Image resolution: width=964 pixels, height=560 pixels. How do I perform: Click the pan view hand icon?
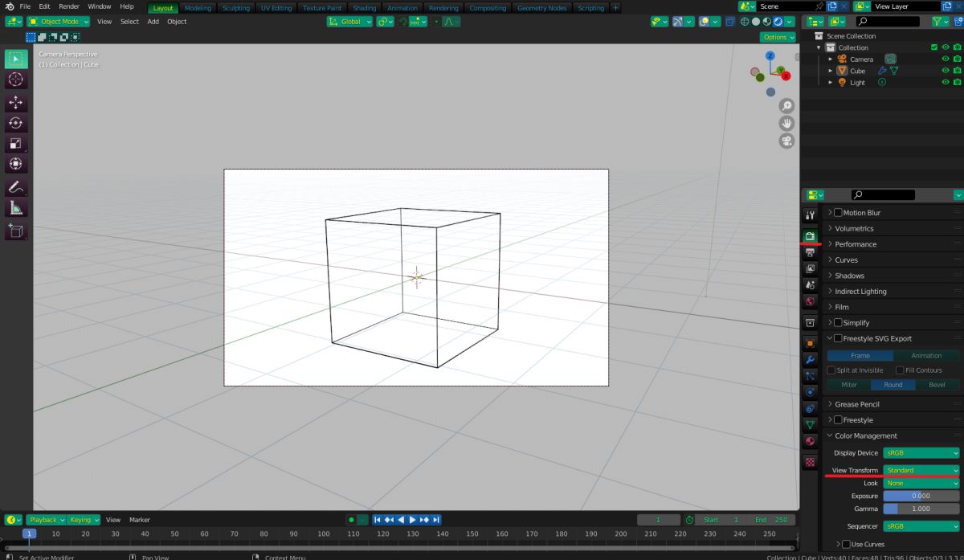coord(786,123)
